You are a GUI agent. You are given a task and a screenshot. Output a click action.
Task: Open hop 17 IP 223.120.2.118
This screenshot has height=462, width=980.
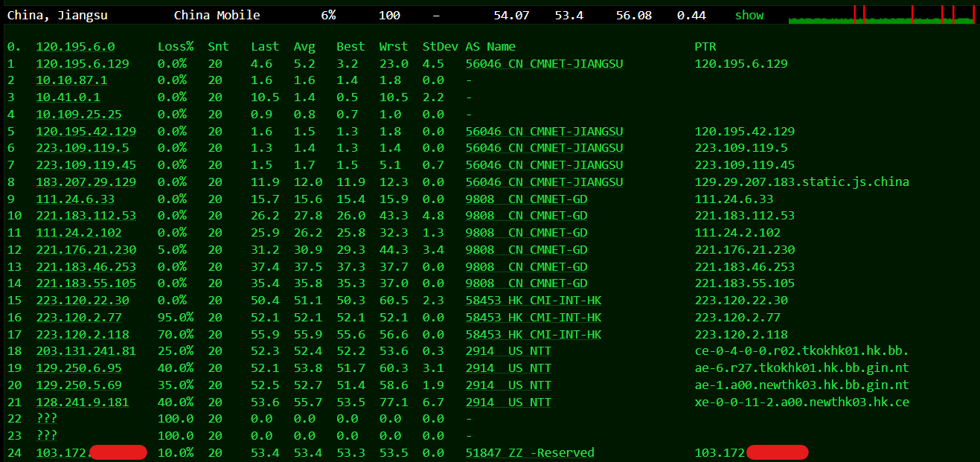click(83, 335)
